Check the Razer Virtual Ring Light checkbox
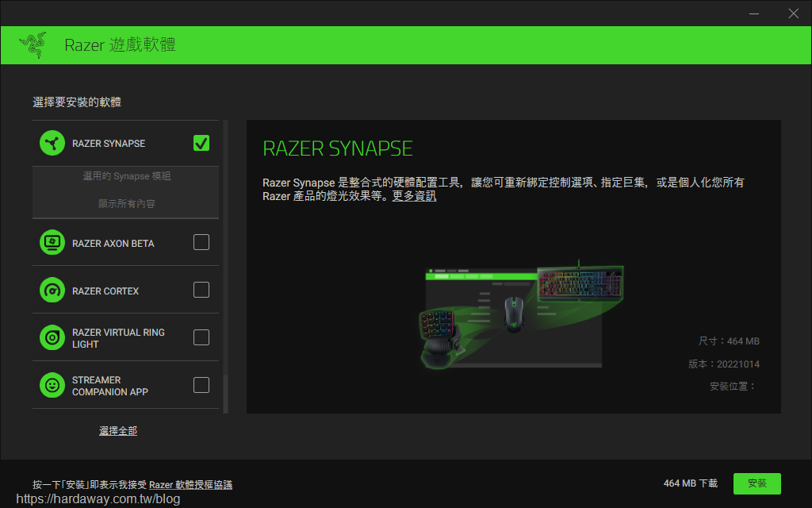 pyautogui.click(x=201, y=337)
